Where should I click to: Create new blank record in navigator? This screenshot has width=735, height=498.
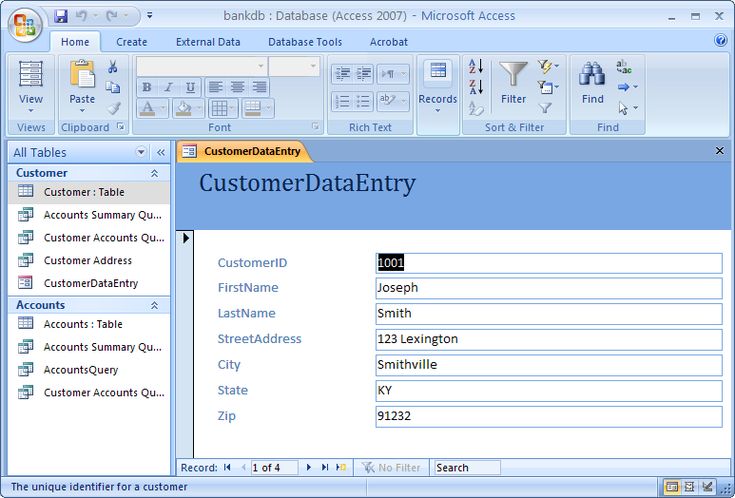(341, 467)
